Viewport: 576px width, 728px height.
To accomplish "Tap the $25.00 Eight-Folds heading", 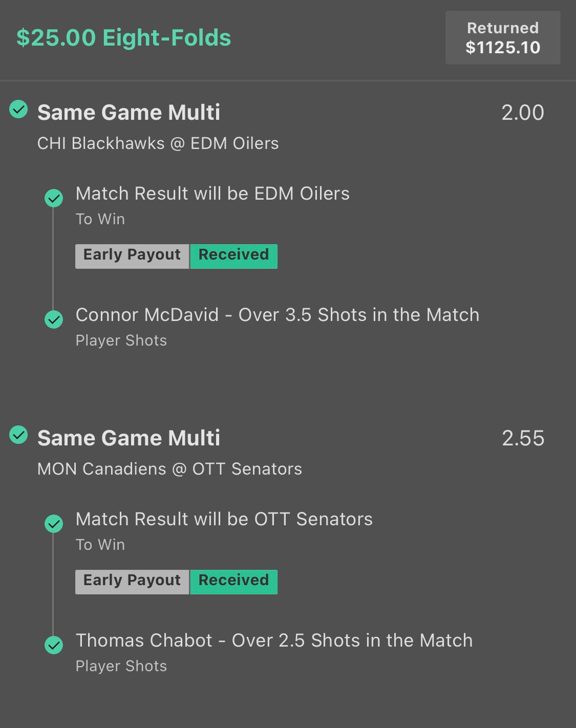I will [124, 38].
